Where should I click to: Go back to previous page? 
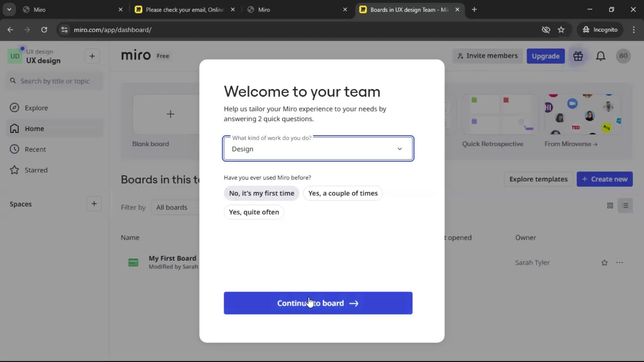click(x=10, y=30)
